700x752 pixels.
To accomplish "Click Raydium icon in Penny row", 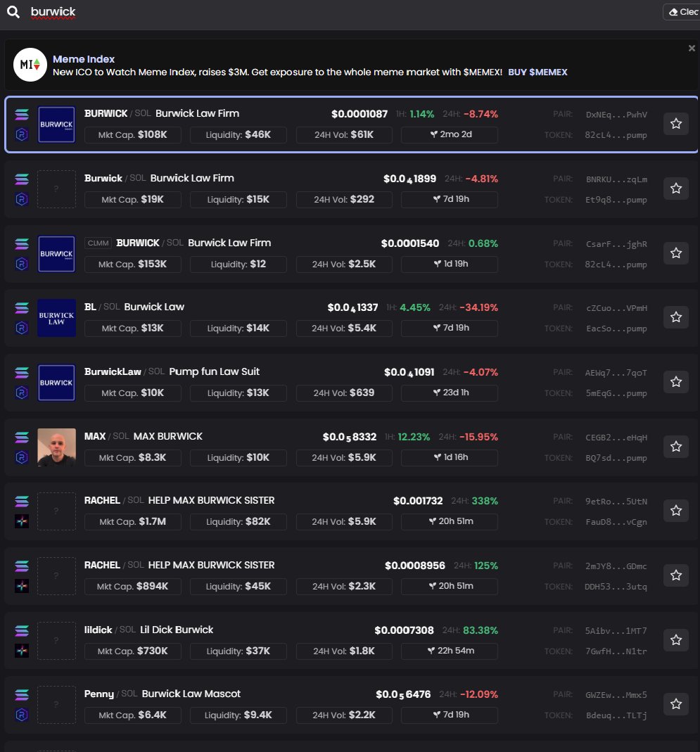I will pos(22,715).
